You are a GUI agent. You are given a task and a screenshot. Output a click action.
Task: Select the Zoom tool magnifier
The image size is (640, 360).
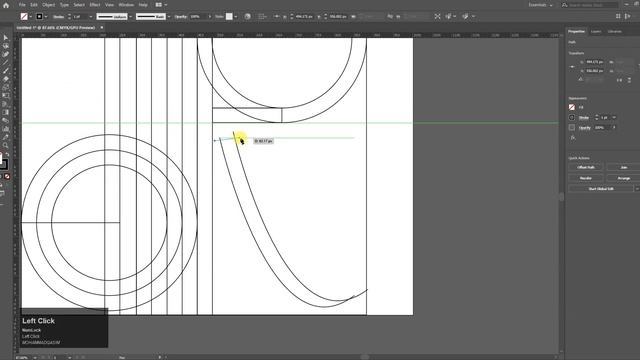pos(6,145)
